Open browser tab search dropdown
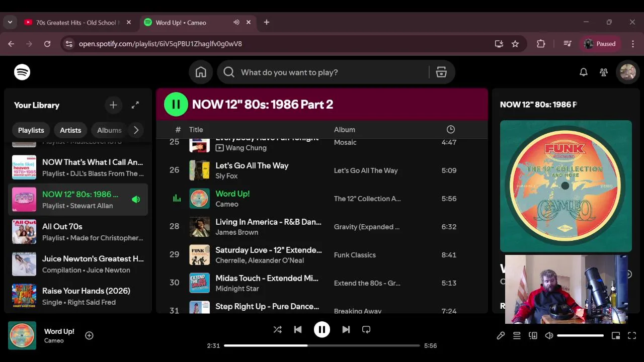644x362 pixels. point(10,23)
